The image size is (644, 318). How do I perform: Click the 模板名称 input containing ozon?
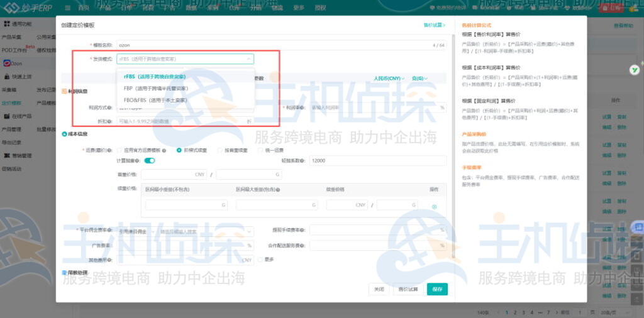282,45
